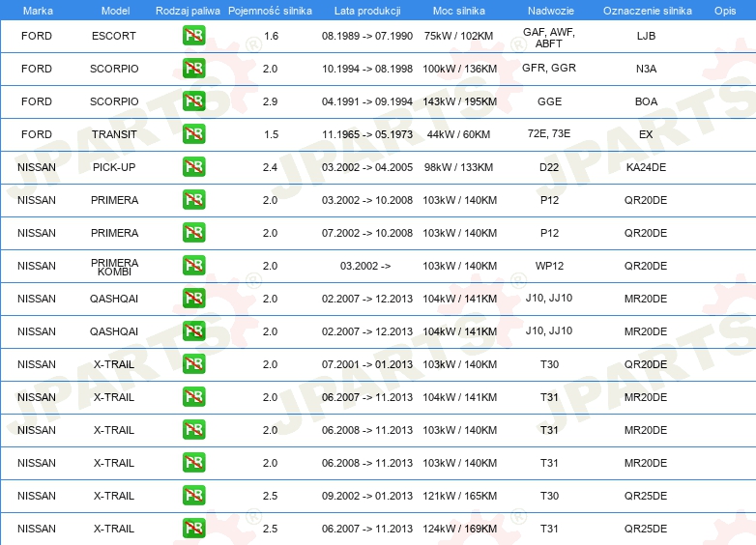This screenshot has width=756, height=545.
Task: Click power value 75kW / 102KM
Action: 458,36
